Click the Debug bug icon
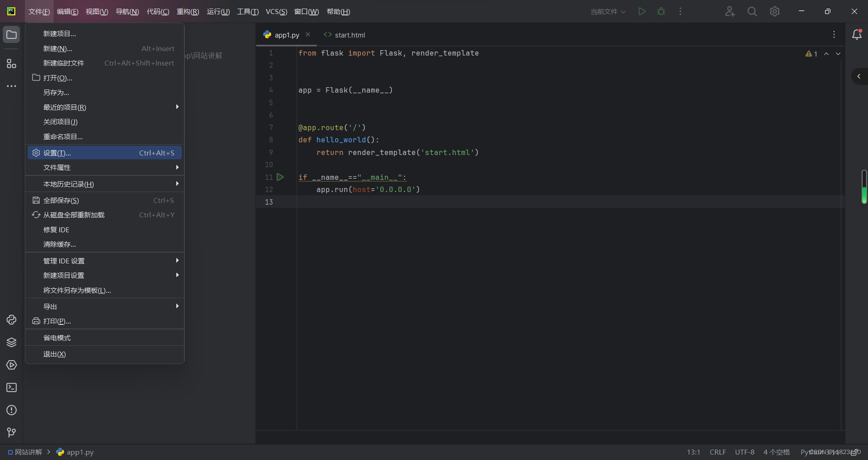The image size is (868, 460). pos(661,11)
